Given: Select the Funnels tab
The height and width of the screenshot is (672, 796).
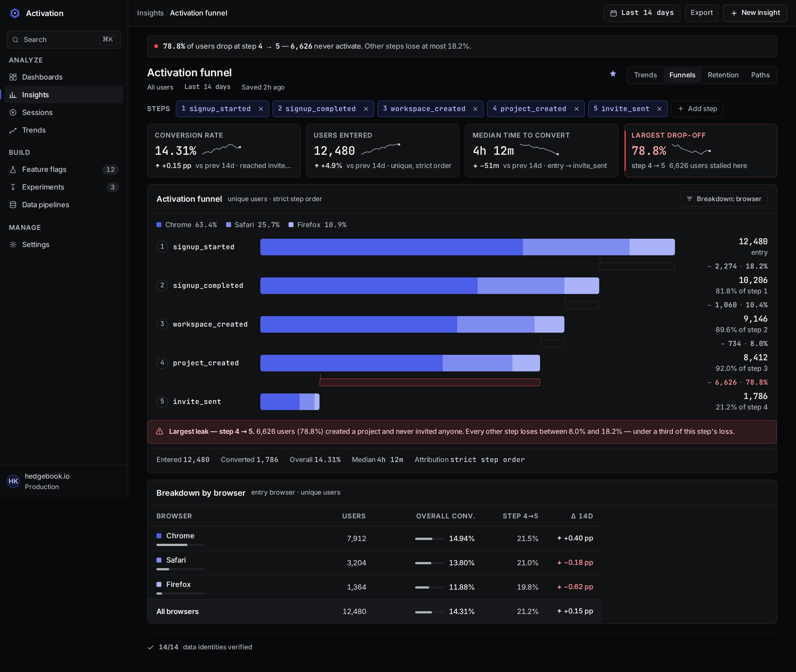Looking at the screenshot, I should point(682,75).
